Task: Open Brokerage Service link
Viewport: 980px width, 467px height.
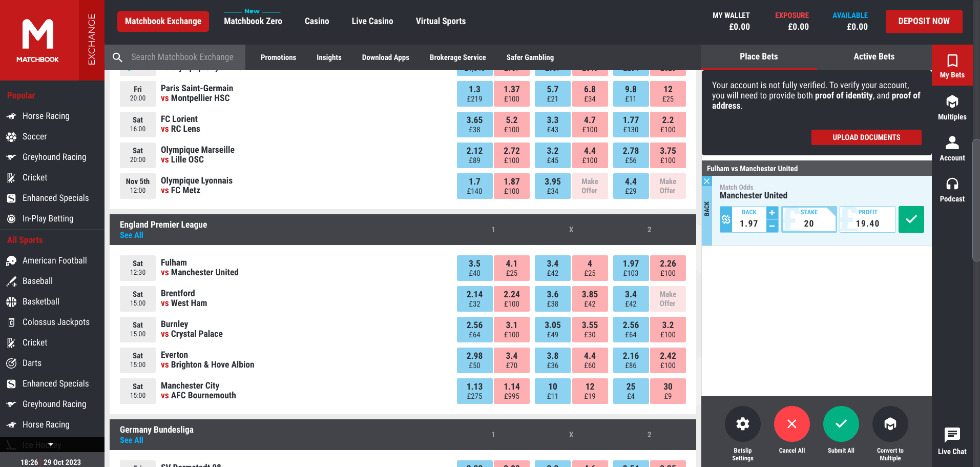Action: click(457, 57)
